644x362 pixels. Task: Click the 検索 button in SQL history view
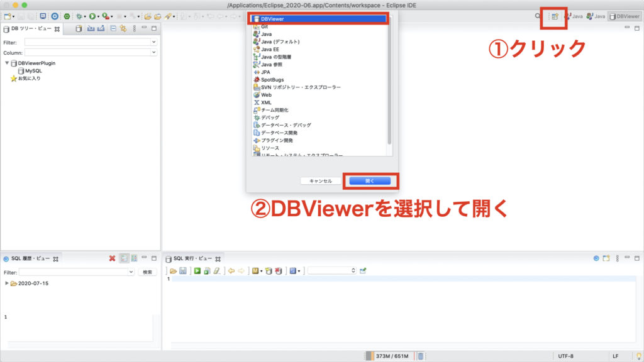[x=147, y=272]
